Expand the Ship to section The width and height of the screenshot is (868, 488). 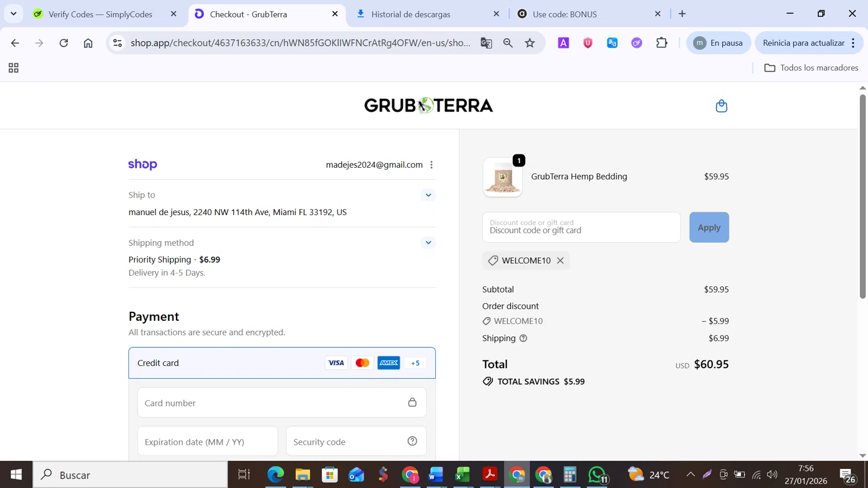428,195
